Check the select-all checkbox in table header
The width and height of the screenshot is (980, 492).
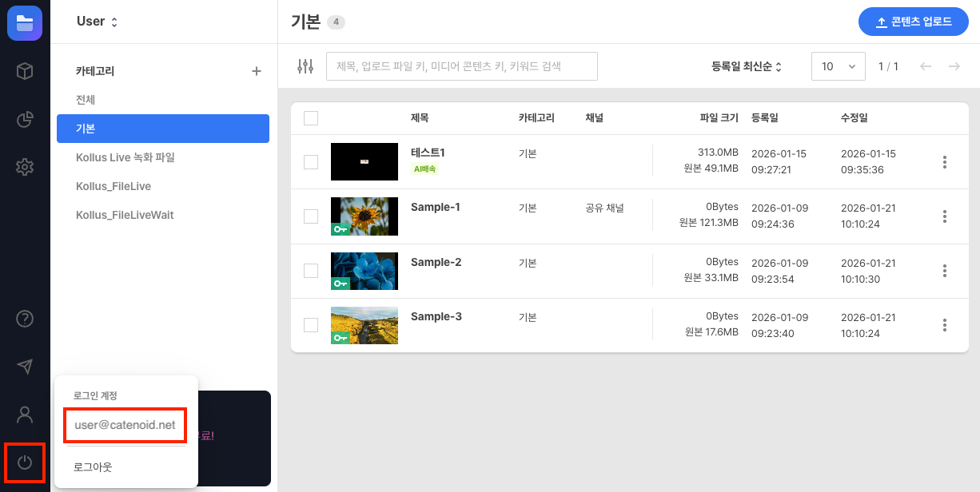(311, 117)
